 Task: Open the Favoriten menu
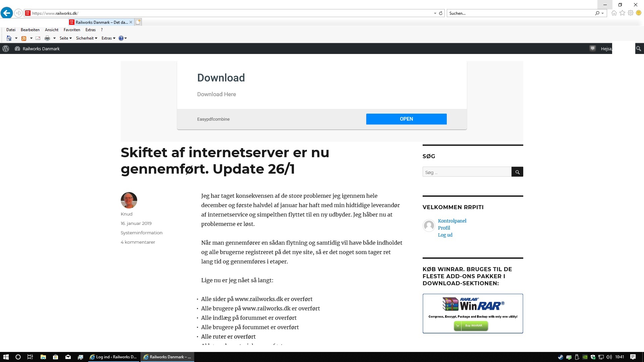pyautogui.click(x=72, y=30)
